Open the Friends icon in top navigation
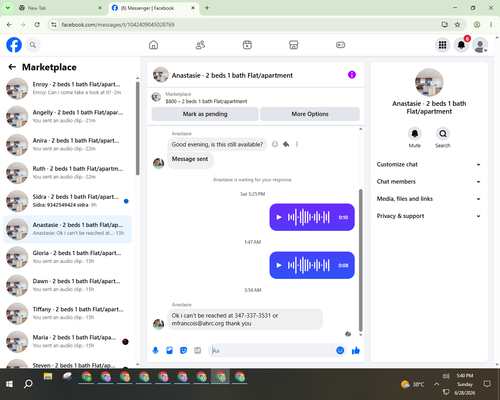The image size is (500, 400). 200,45
